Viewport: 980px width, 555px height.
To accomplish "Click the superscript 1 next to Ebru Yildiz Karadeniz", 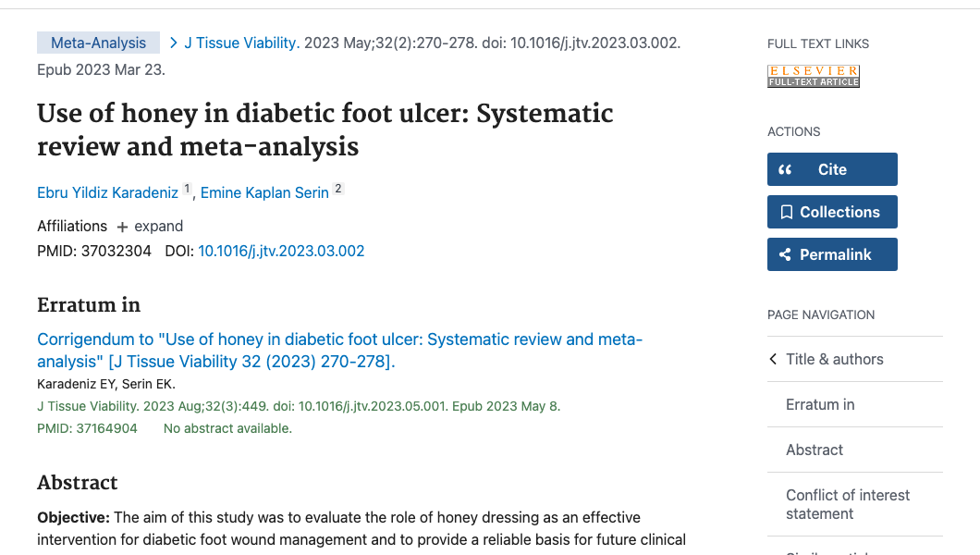I will (x=187, y=188).
